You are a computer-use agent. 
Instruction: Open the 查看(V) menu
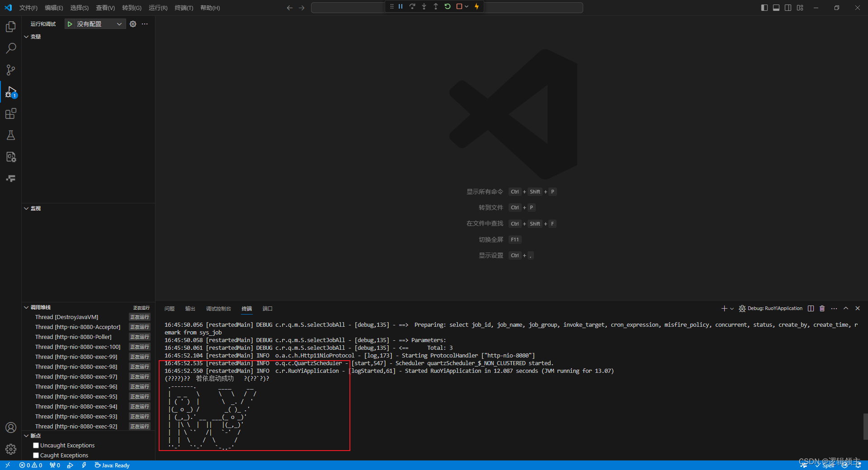pos(105,8)
